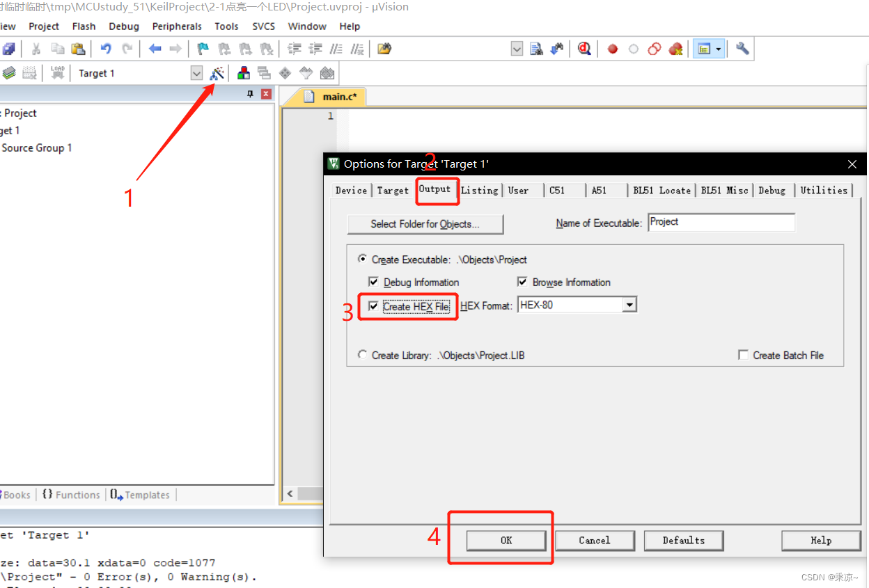Switch to the Device tab
Viewport: 869px width, 588px height.
(x=351, y=191)
